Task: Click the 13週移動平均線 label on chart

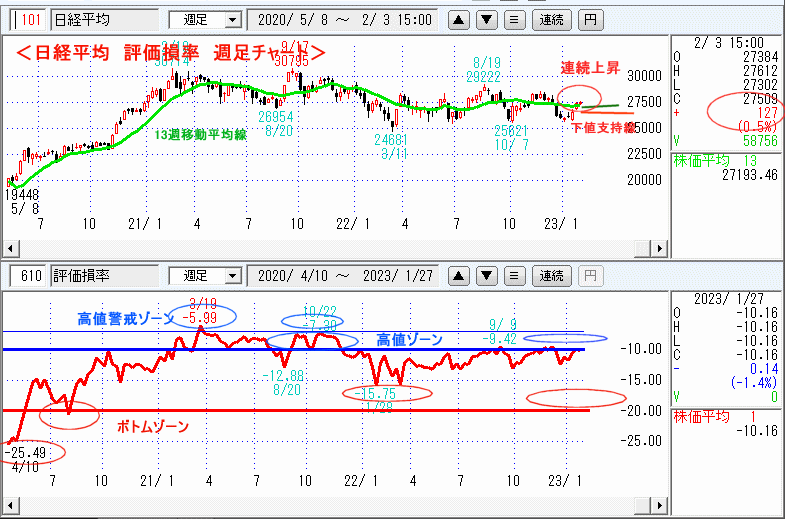Action: point(200,135)
